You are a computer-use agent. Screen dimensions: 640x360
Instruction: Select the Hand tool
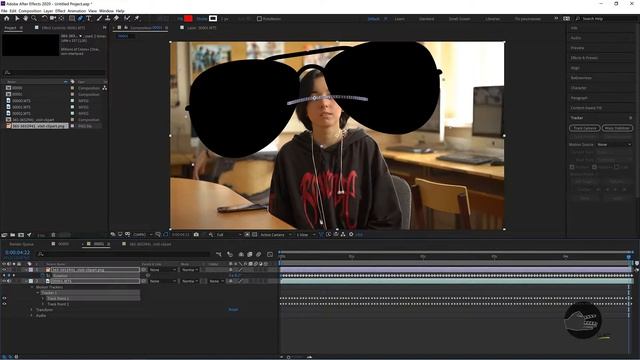[25, 18]
